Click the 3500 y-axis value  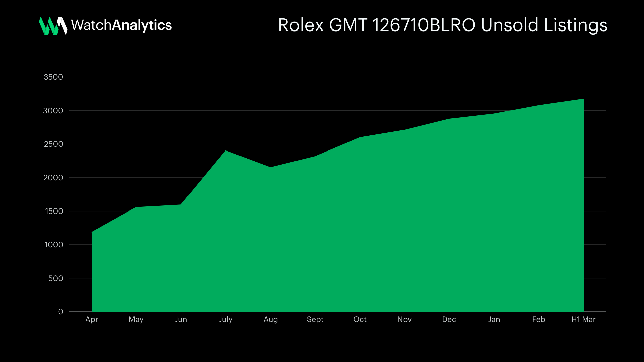[x=53, y=77]
